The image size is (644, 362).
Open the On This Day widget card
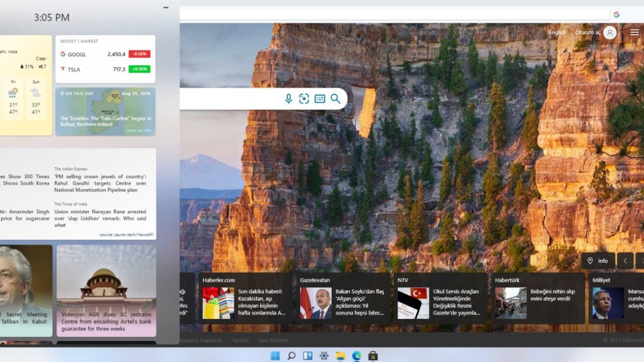(105, 112)
